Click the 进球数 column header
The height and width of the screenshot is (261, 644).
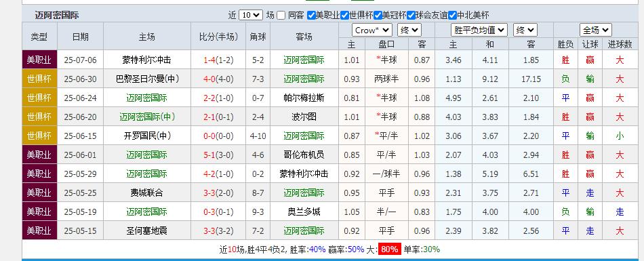[x=620, y=44]
